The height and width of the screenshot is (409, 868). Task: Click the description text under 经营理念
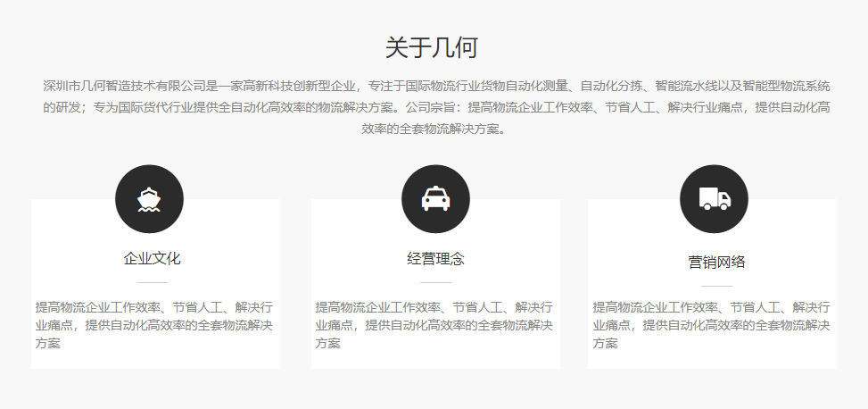(434, 325)
